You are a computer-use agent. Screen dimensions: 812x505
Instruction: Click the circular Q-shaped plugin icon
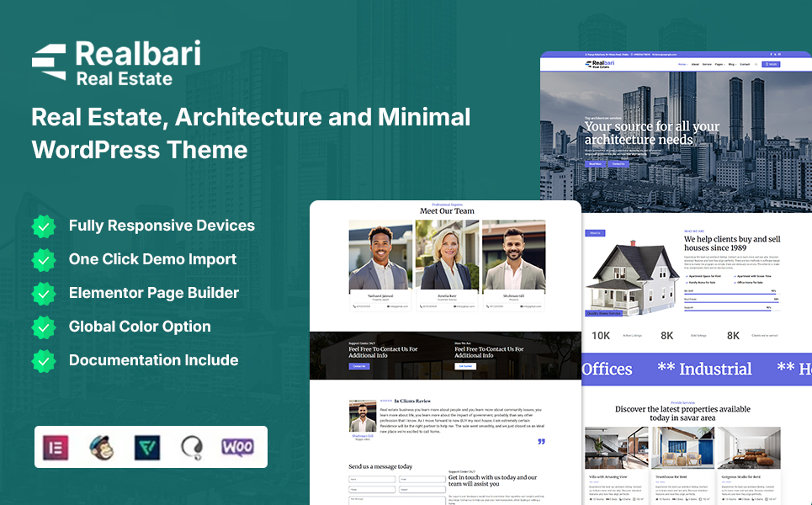pos(192,447)
